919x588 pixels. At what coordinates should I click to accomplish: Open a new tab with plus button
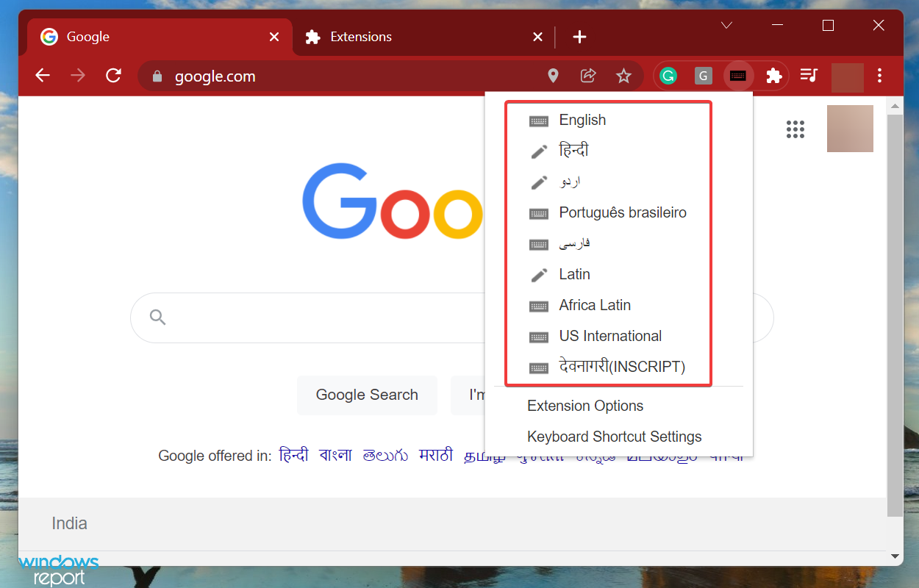(x=579, y=37)
